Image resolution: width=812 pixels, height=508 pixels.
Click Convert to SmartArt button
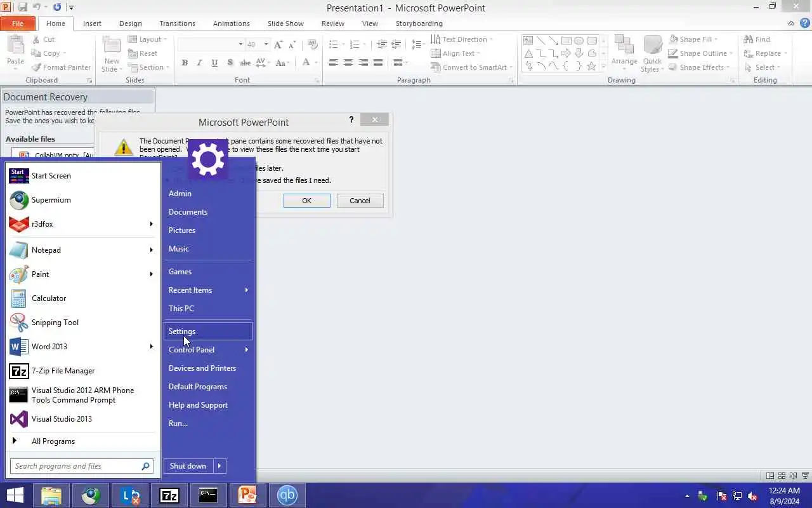472,67
